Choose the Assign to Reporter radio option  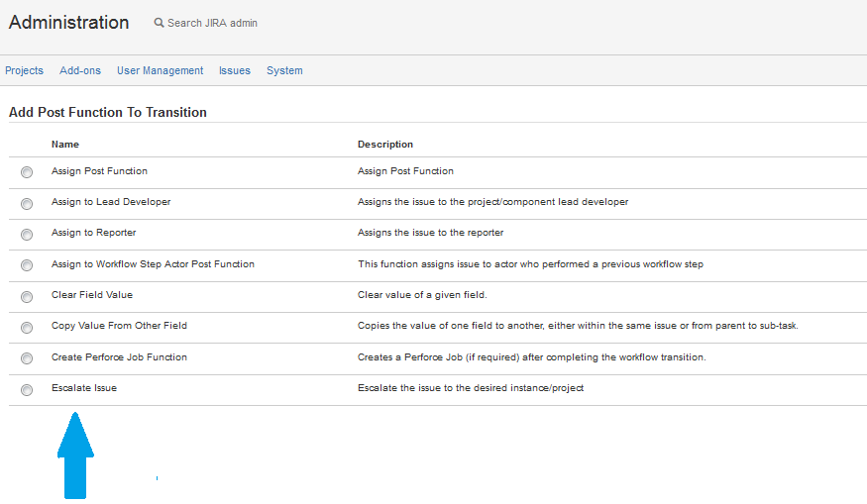(x=27, y=234)
